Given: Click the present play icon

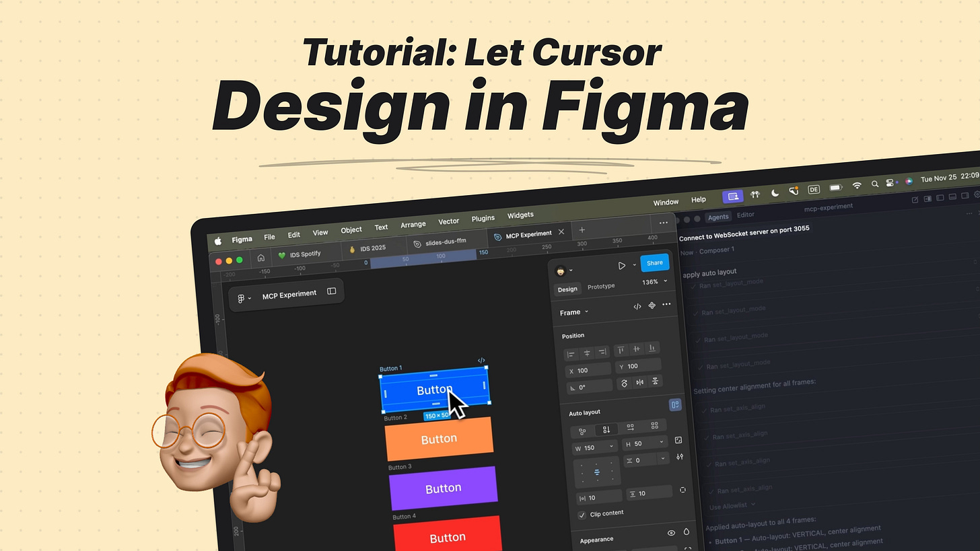Looking at the screenshot, I should point(621,266).
